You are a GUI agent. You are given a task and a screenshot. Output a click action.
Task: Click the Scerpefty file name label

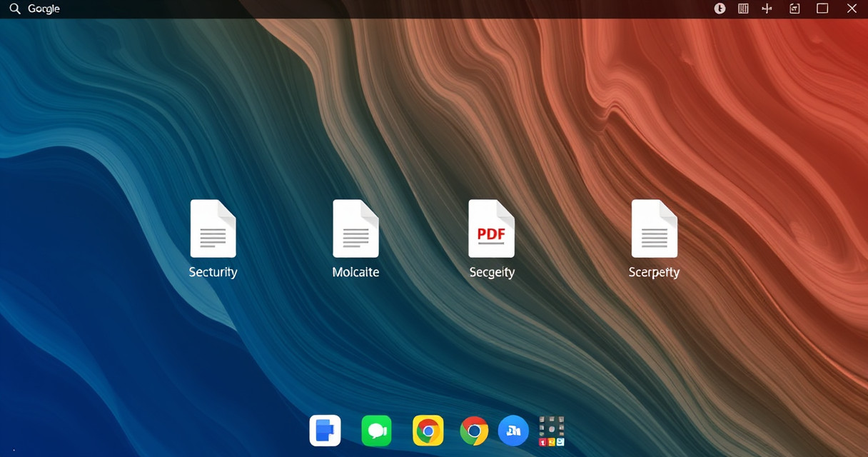[x=654, y=272]
